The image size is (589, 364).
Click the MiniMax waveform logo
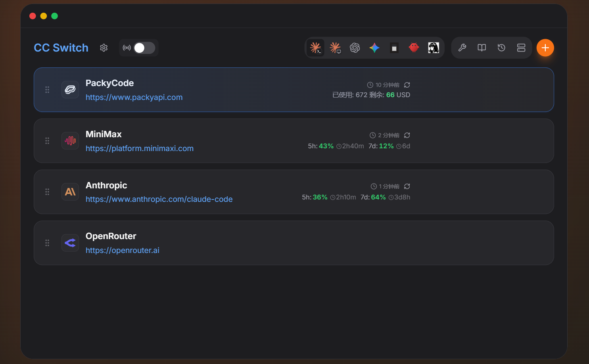(x=70, y=141)
